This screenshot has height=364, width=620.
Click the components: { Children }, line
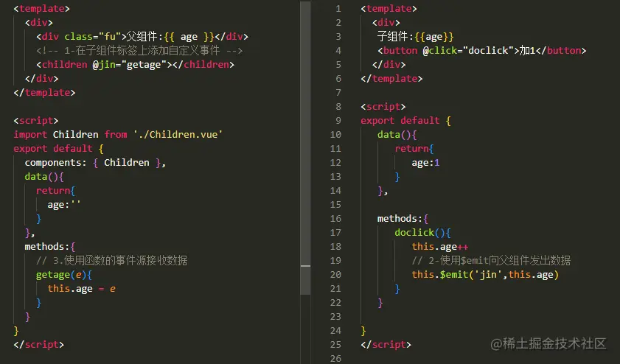pyautogui.click(x=95, y=163)
